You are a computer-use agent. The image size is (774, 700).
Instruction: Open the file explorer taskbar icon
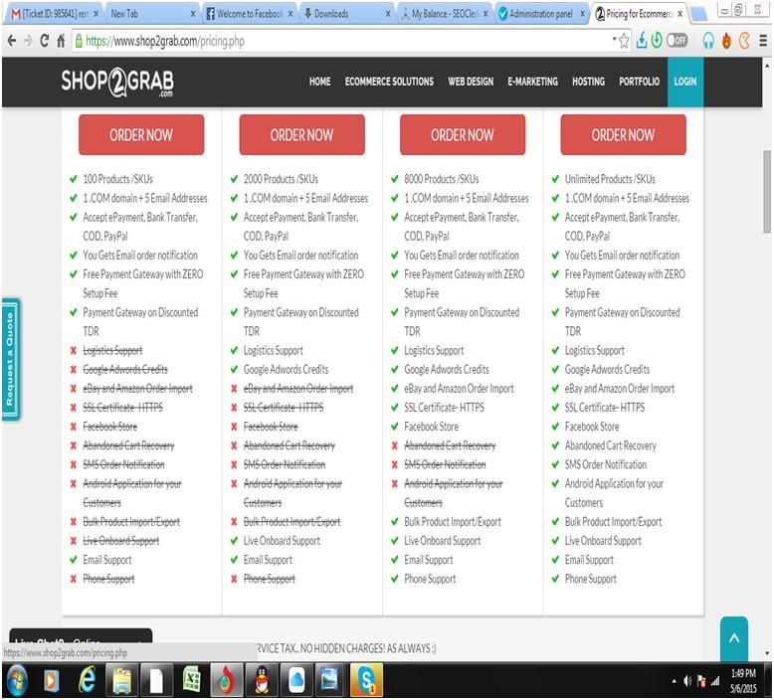click(121, 681)
